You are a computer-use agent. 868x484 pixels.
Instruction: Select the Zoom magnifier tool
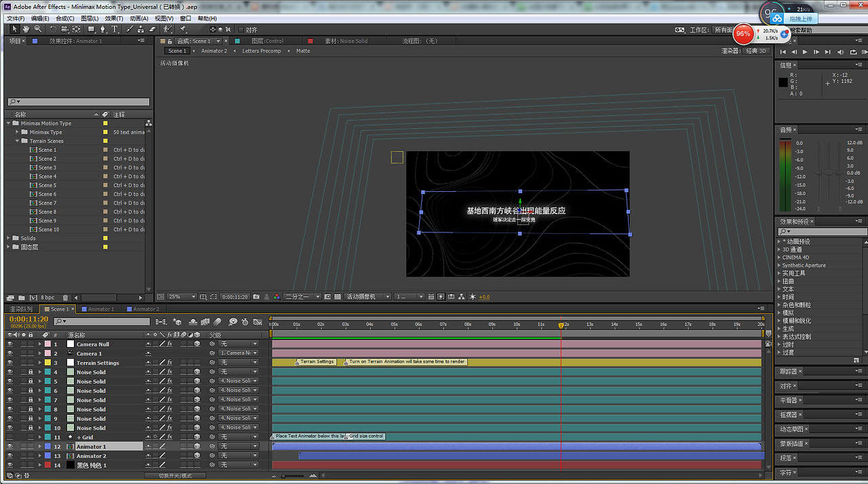37,29
